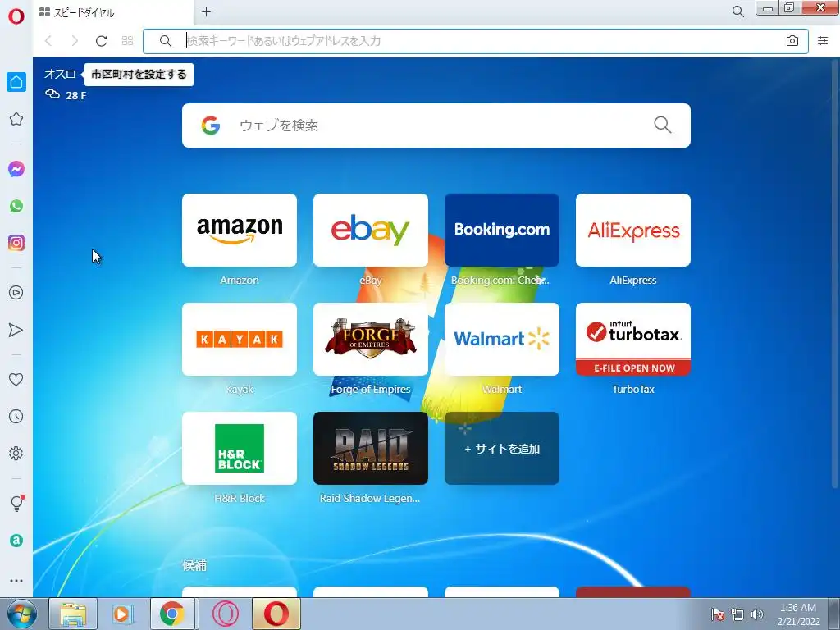This screenshot has width=840, height=630.
Task: Click the lightbulb tips icon
Action: coord(16,503)
